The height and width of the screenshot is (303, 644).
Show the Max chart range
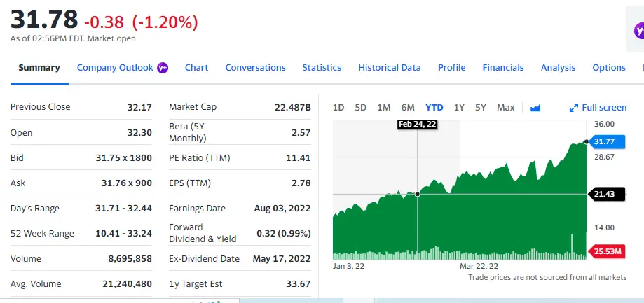tap(505, 108)
